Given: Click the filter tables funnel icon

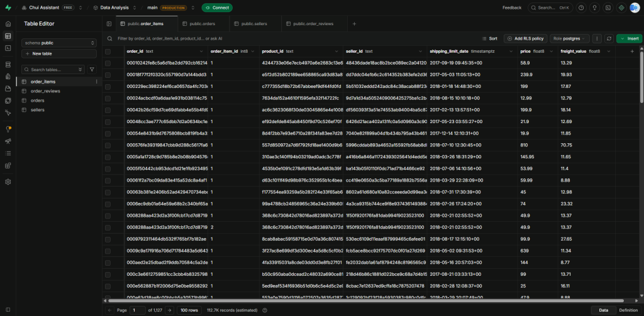Looking at the screenshot, I should [x=92, y=70].
